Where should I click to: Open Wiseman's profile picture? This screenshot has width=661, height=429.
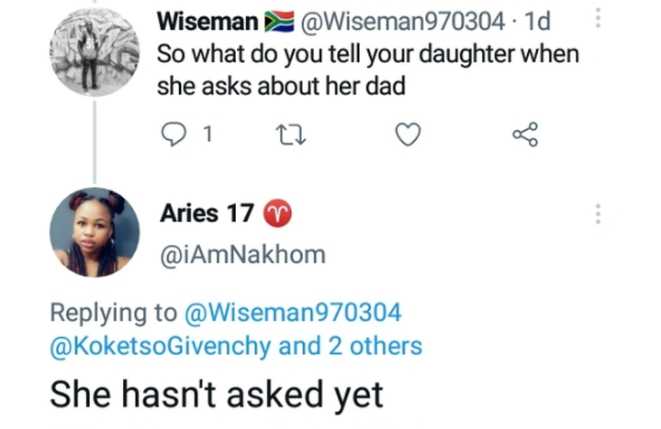95,50
